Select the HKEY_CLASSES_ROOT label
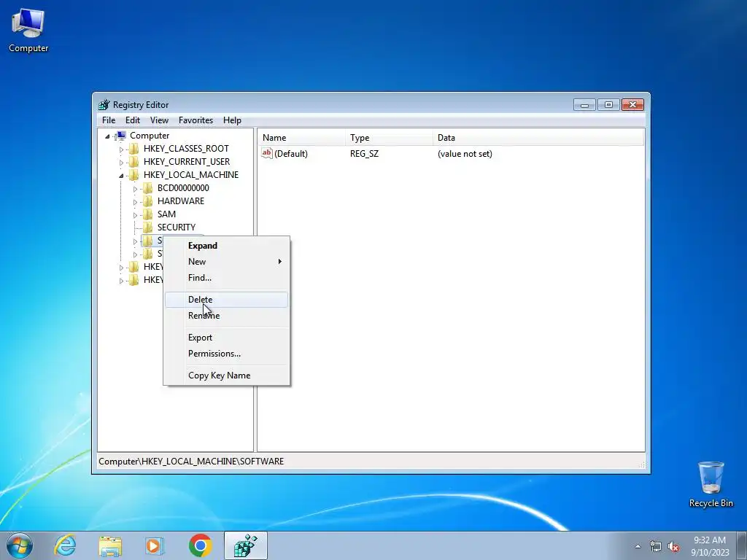The width and height of the screenshot is (747, 560). tap(186, 149)
